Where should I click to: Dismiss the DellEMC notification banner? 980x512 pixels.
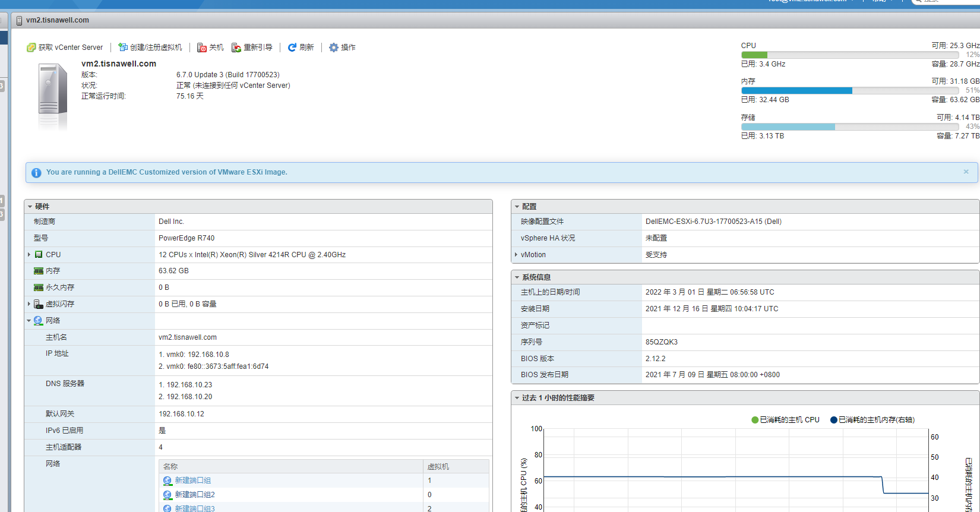point(966,172)
